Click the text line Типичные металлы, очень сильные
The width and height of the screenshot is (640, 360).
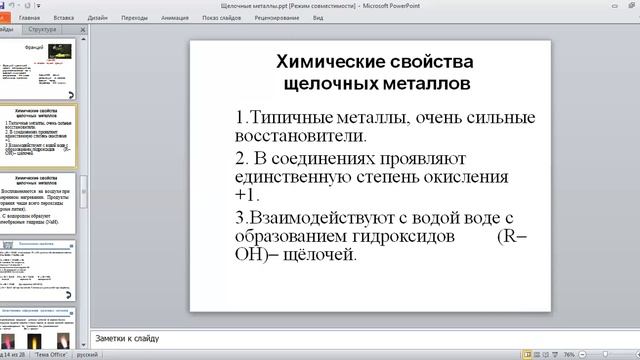[385, 118]
